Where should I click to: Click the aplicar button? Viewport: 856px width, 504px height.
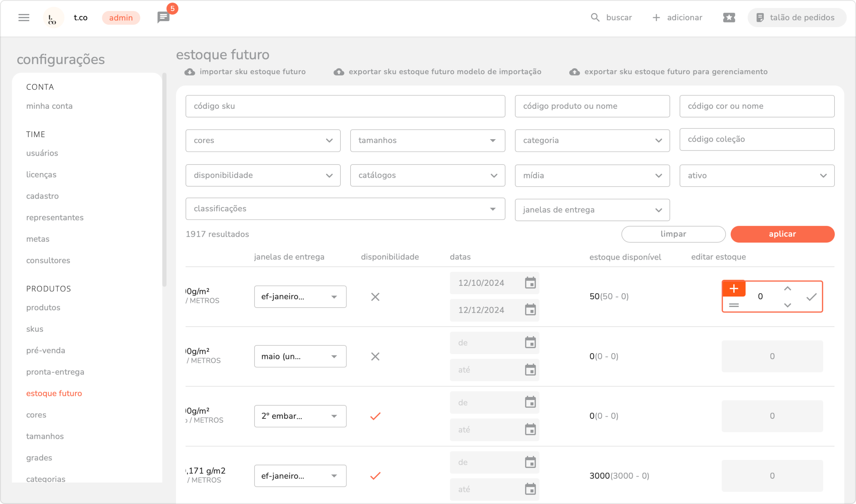[782, 234]
